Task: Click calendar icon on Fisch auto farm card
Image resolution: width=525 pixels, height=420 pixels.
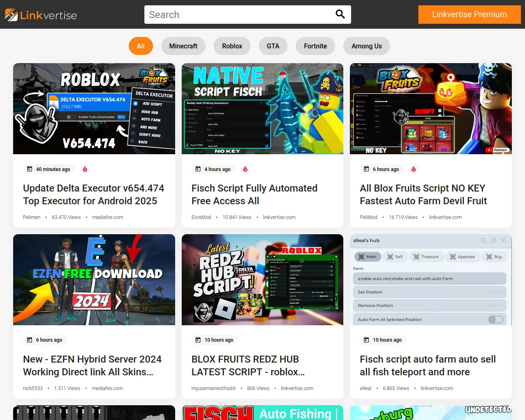Action: coord(366,340)
